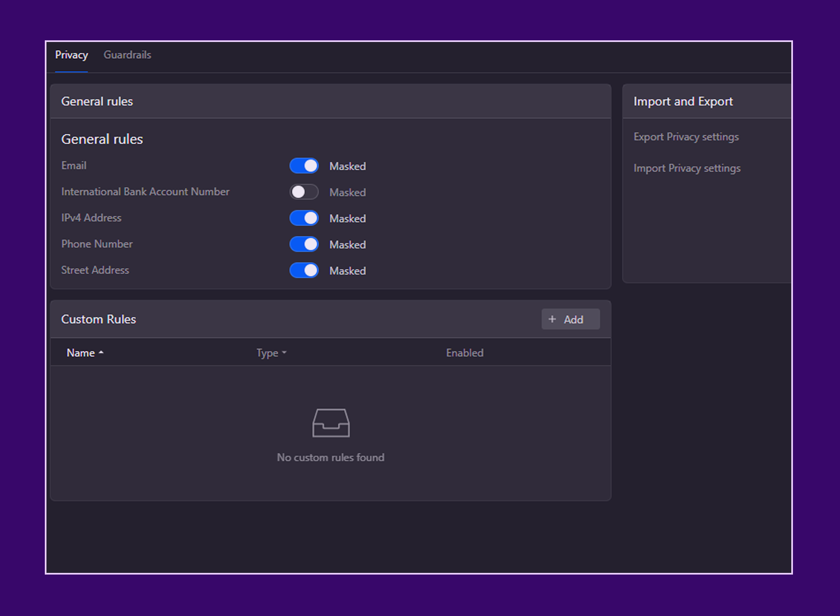Open the Type column filter dropdown

(284, 353)
